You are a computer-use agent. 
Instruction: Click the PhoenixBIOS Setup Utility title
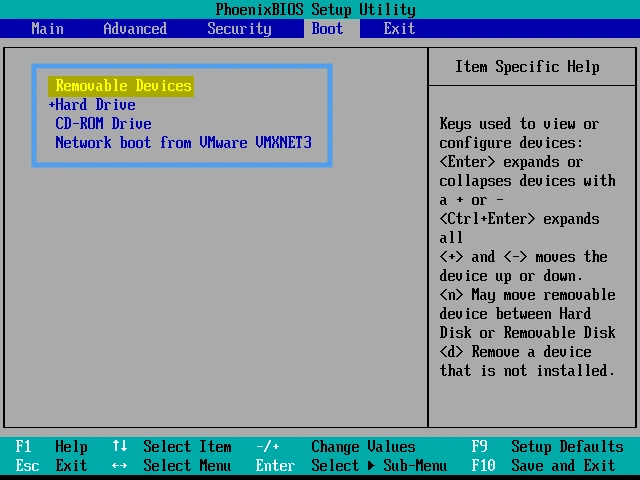316,9
